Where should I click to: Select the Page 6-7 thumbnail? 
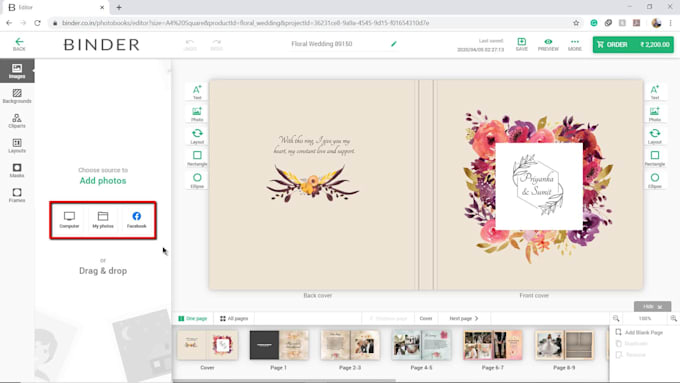tap(493, 345)
